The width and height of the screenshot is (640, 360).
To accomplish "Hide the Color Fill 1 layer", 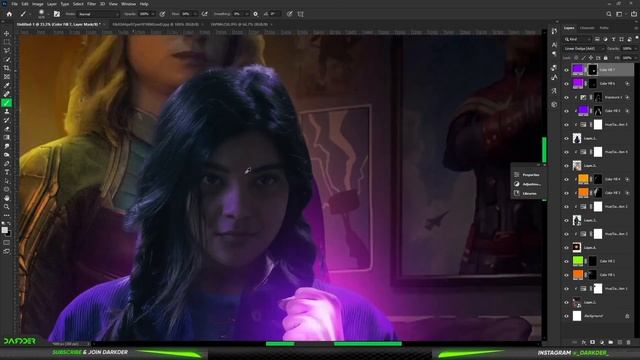I will pyautogui.click(x=566, y=275).
